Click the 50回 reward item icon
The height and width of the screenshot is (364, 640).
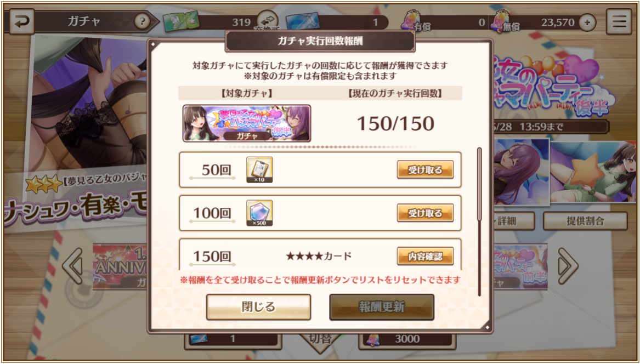coord(259,169)
